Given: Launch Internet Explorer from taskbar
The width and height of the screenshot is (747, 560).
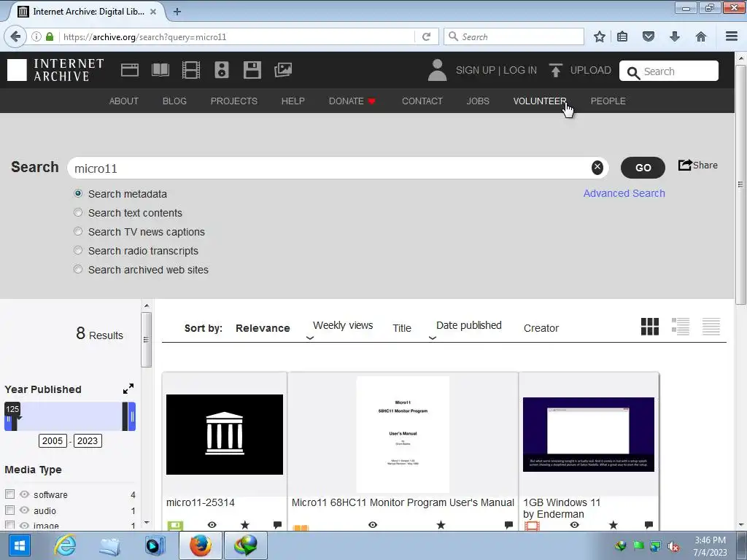Looking at the screenshot, I should click(x=65, y=545).
